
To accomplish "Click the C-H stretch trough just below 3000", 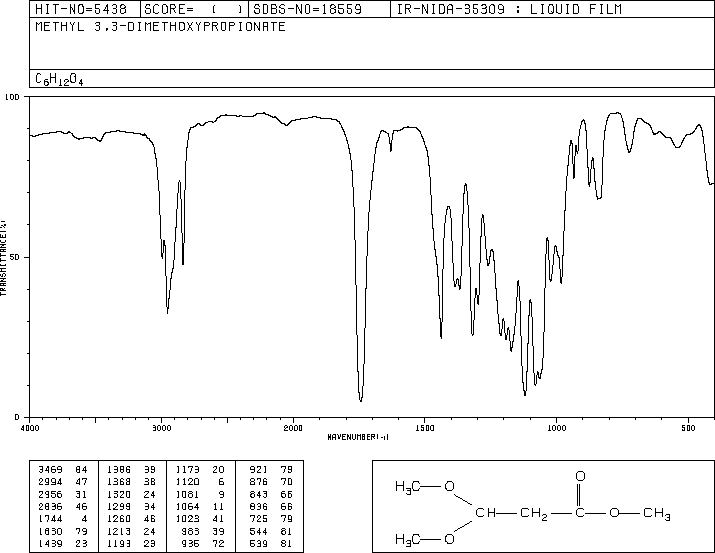I will click(167, 311).
